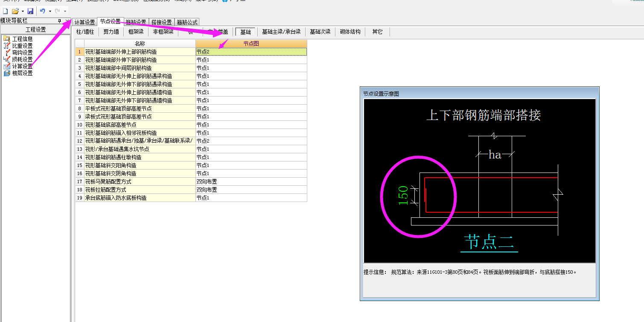The image size is (644, 322).
Task: Select row 梁板式筏形基础顶部高差节点
Action: click(x=140, y=117)
